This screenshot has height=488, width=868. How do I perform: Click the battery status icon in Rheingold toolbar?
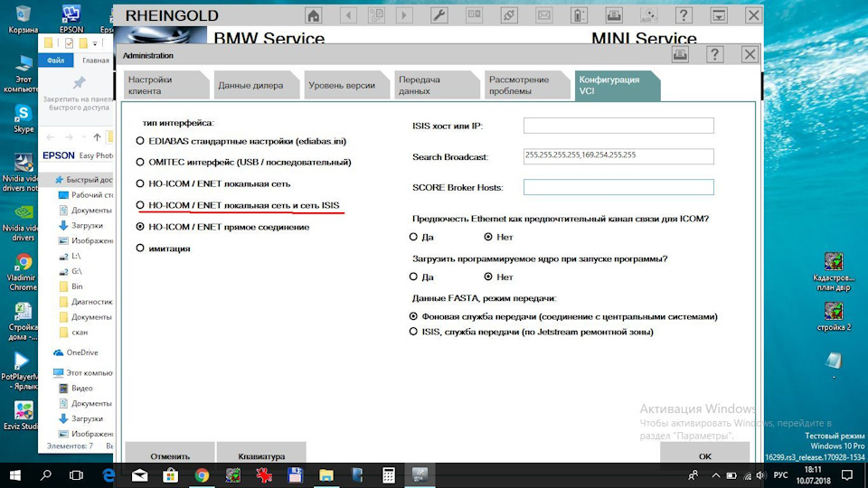pyautogui.click(x=579, y=15)
